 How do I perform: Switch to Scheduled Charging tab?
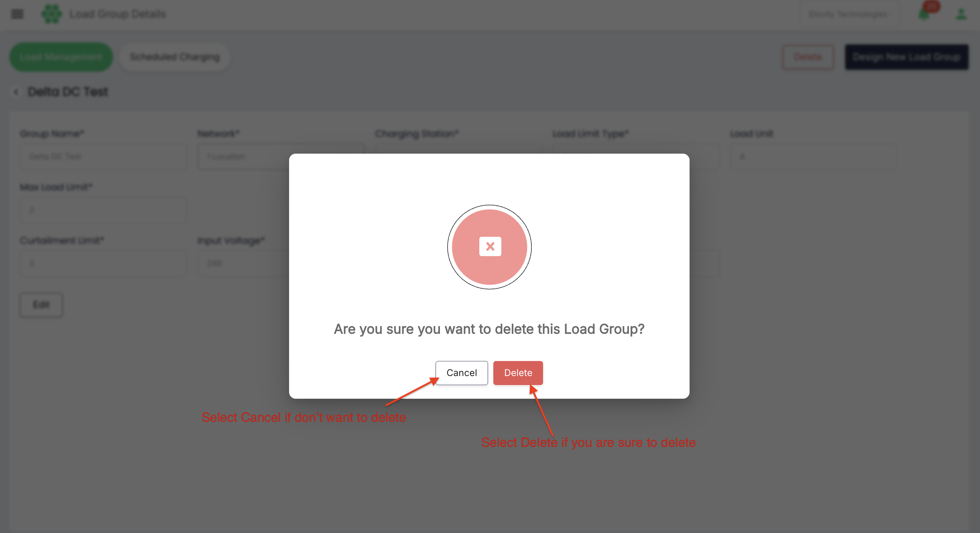pos(175,57)
